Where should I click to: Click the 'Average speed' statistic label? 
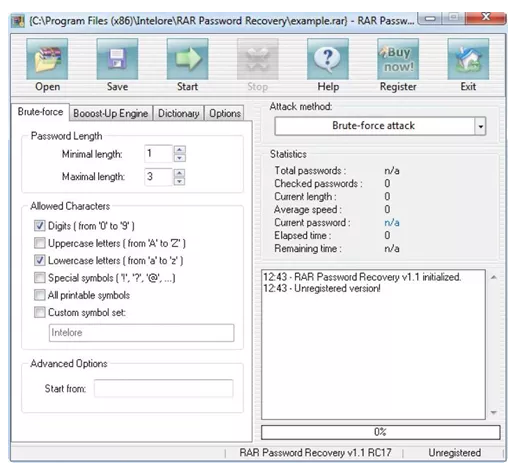pyautogui.click(x=307, y=209)
